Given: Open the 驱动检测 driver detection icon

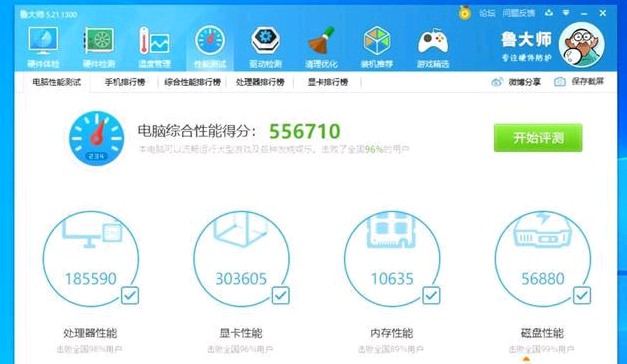Looking at the screenshot, I should [x=266, y=41].
